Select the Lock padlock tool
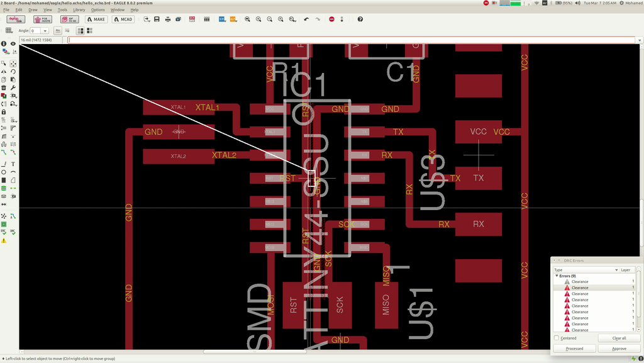Screen dimensions: 644x363 [x=4, y=112]
